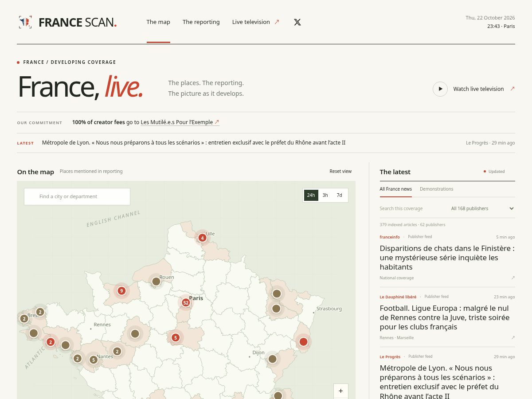Zoom in the map with plus button
This screenshot has height=399, width=532.
point(341,391)
